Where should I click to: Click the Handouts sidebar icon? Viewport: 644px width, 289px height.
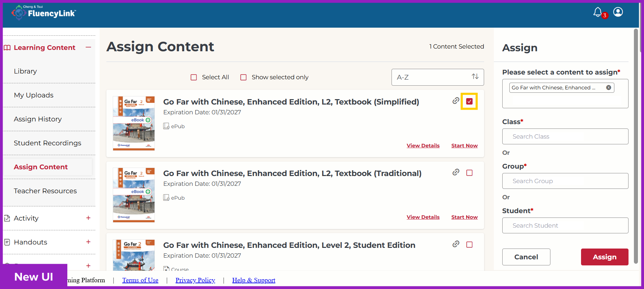[7, 242]
